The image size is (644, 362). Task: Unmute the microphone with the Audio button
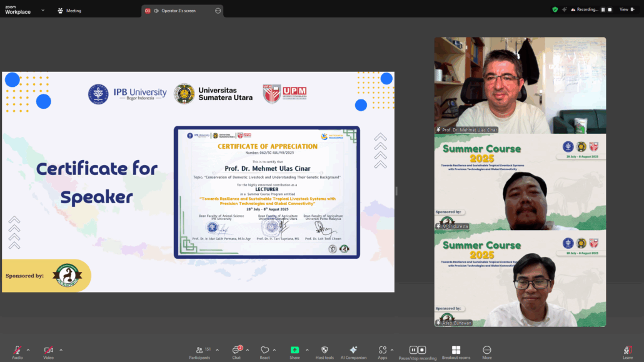point(17,350)
